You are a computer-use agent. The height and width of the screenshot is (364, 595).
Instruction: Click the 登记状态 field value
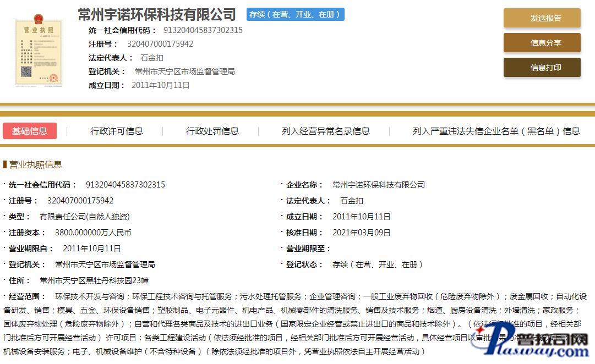click(377, 264)
